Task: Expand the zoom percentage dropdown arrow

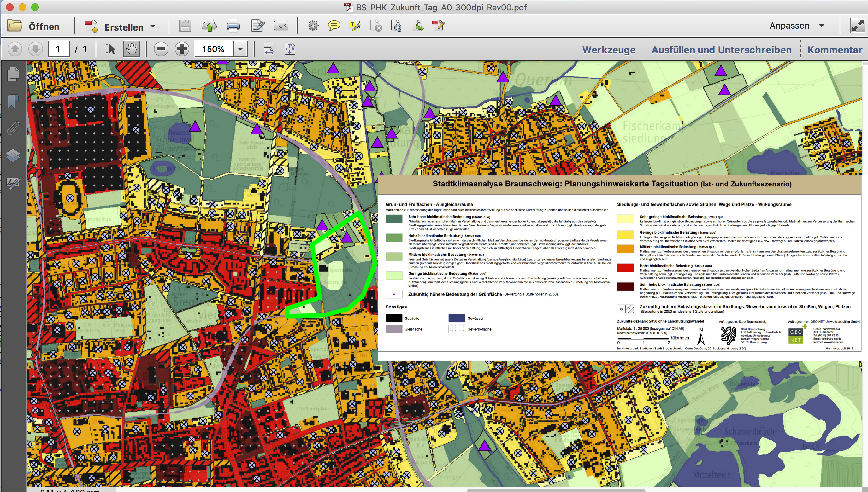Action: (240, 49)
